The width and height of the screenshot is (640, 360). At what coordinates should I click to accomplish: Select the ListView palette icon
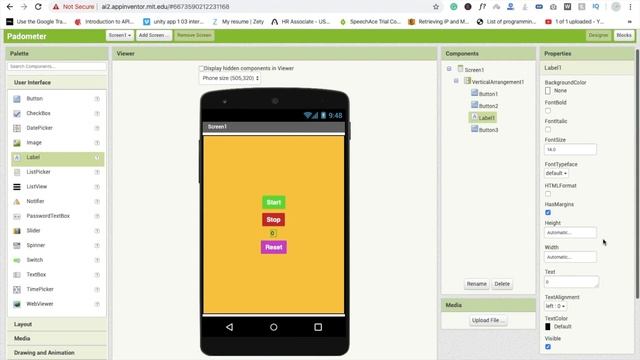17,187
